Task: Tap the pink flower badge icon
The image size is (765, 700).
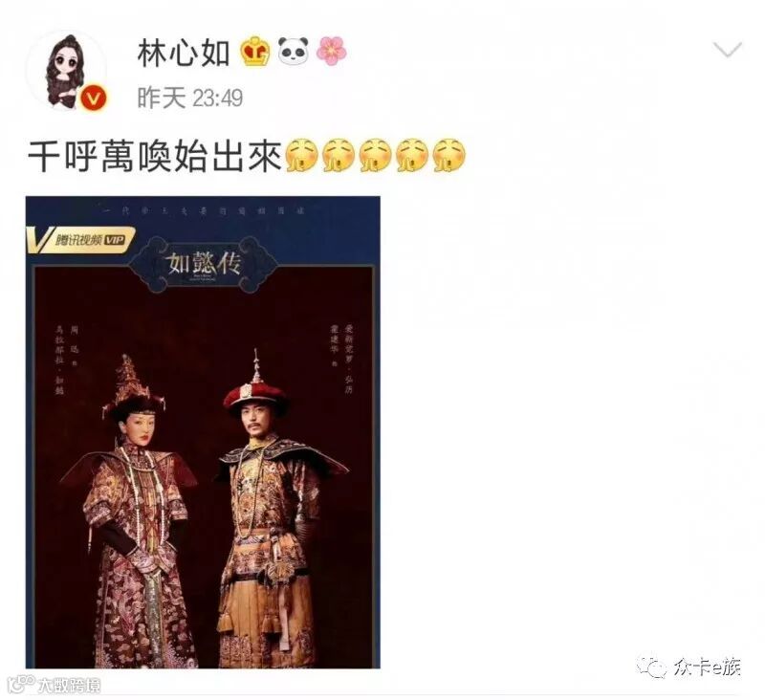Action: [331, 52]
